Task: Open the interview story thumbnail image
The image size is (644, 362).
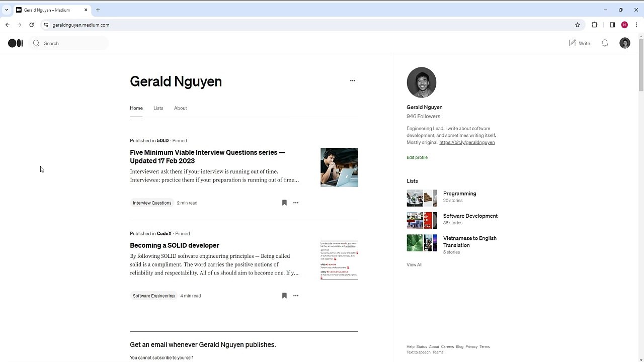Action: pos(339,167)
